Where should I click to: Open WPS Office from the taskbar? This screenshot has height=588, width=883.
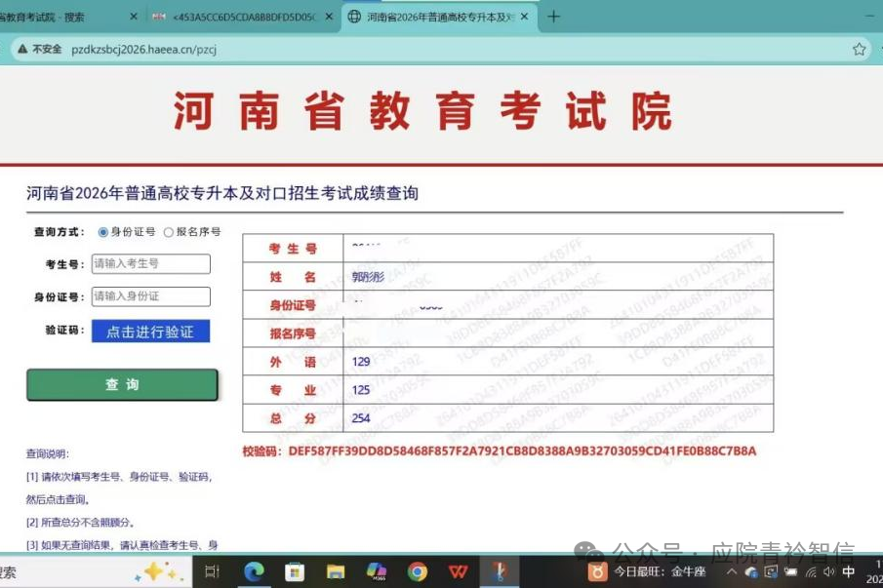[x=458, y=572]
